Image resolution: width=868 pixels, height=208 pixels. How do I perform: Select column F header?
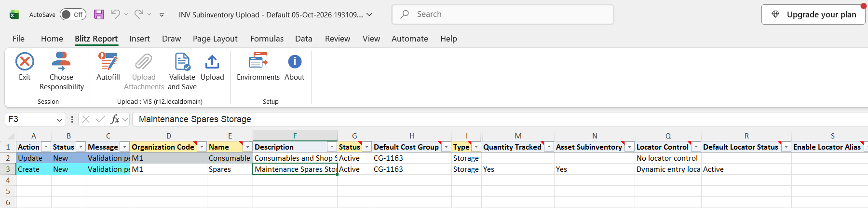tap(295, 136)
